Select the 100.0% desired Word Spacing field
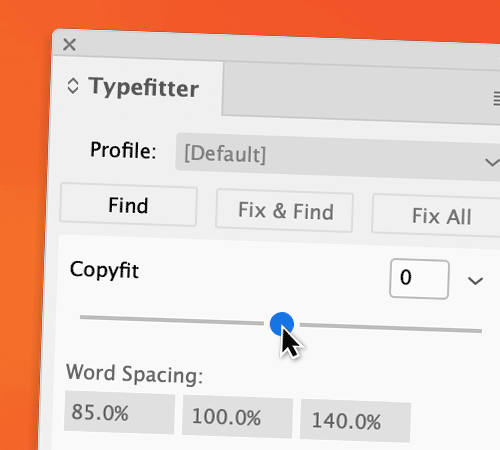 tap(237, 417)
